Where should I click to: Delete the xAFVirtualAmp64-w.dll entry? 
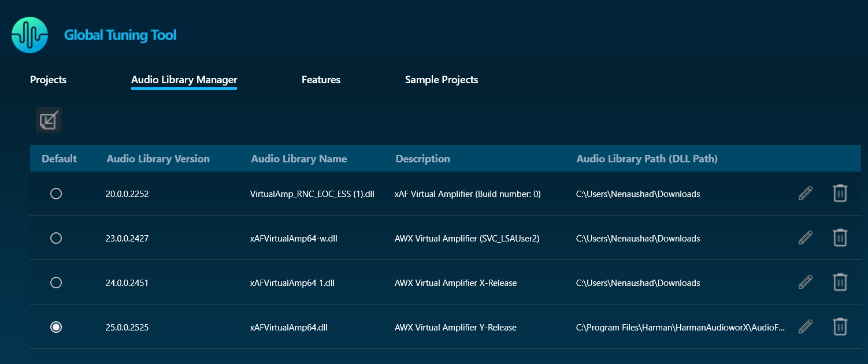pos(840,238)
